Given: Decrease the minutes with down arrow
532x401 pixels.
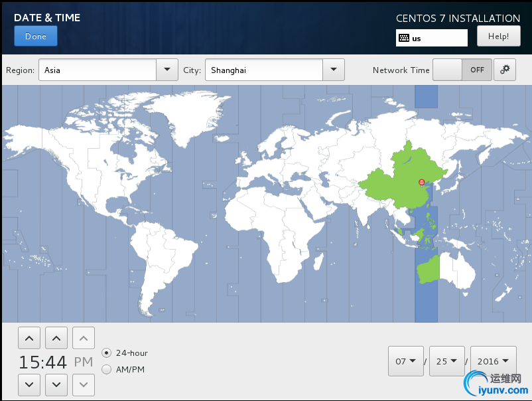Looking at the screenshot, I should tap(56, 385).
